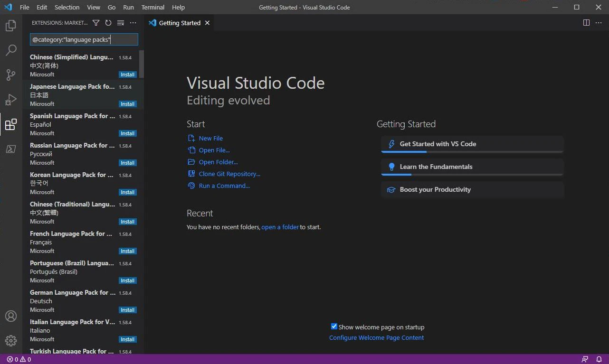Select the 'Français' extension description

(41, 242)
